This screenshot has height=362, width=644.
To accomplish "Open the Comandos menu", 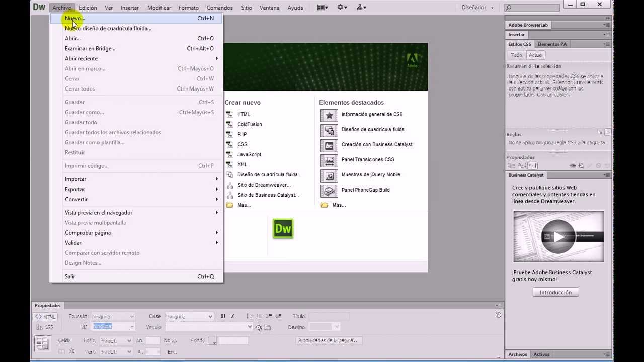I will 220,8.
